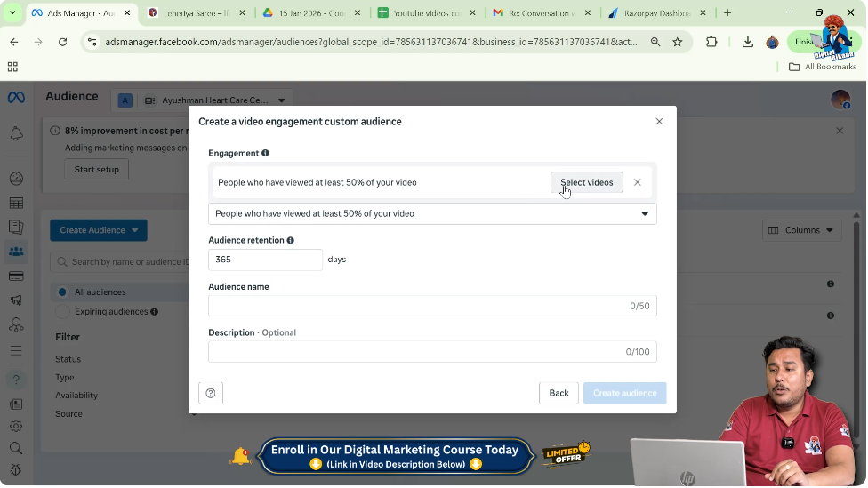
Task: Go back in browser history
Action: pyautogui.click(x=14, y=42)
